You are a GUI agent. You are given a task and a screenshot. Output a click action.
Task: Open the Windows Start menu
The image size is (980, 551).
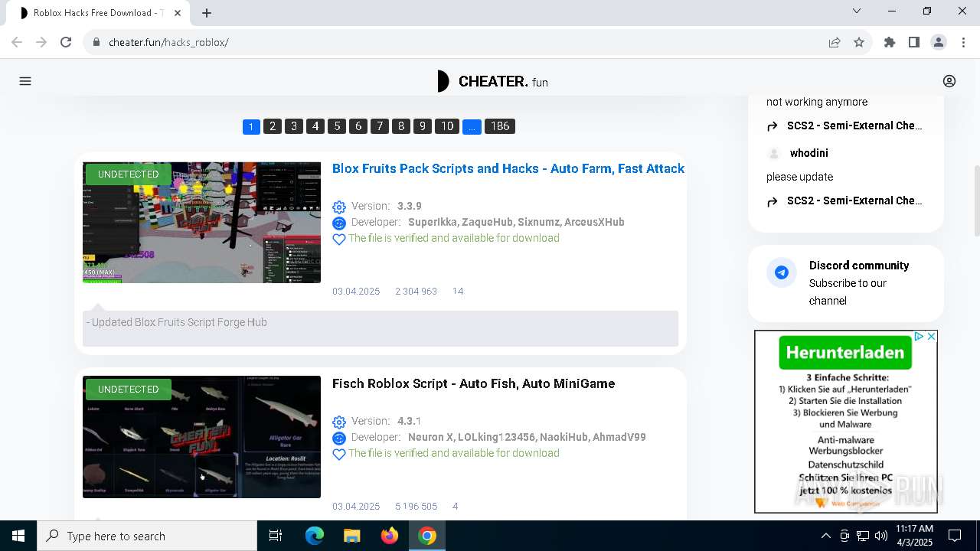coord(18,536)
